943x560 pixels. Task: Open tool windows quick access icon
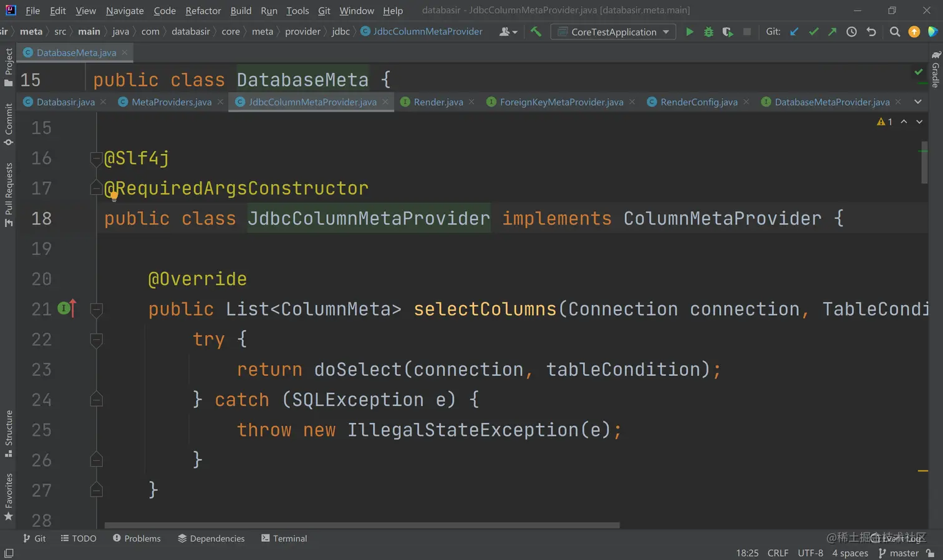point(9,554)
